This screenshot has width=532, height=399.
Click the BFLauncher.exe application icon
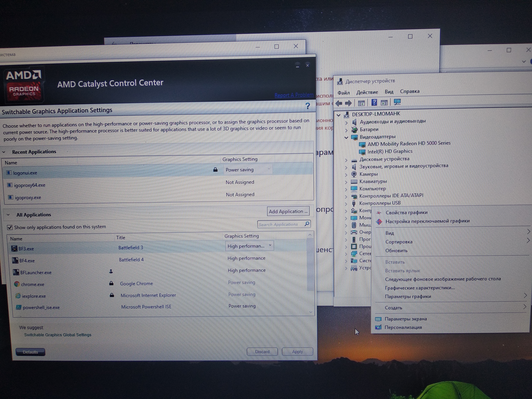coord(16,272)
